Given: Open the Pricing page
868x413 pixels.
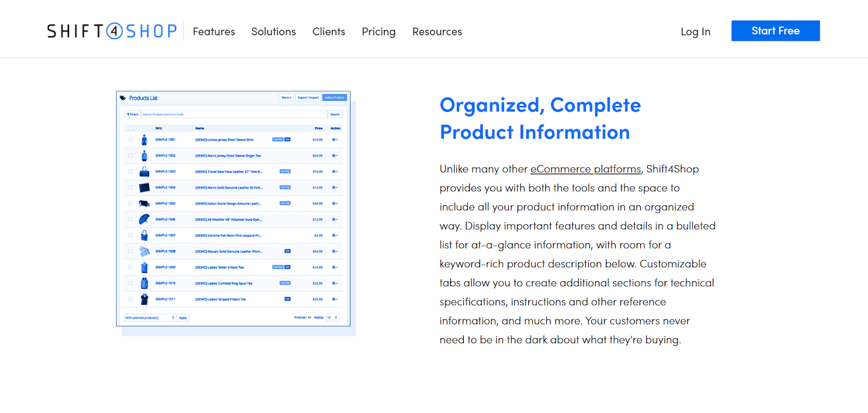Looking at the screenshot, I should click(x=379, y=31).
